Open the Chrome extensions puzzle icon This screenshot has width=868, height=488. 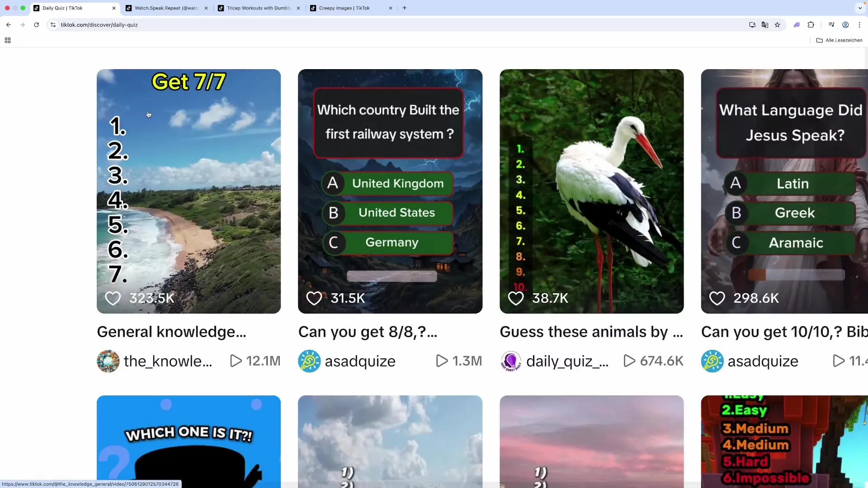click(811, 25)
